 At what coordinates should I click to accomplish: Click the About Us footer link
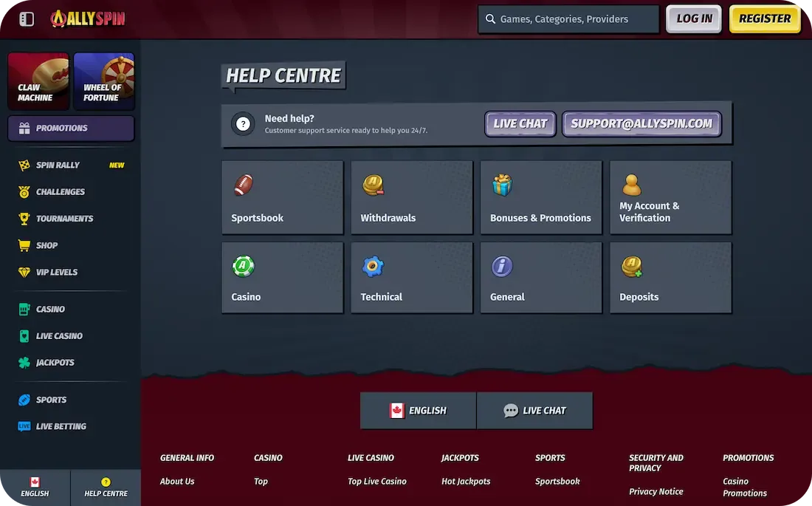pos(177,482)
